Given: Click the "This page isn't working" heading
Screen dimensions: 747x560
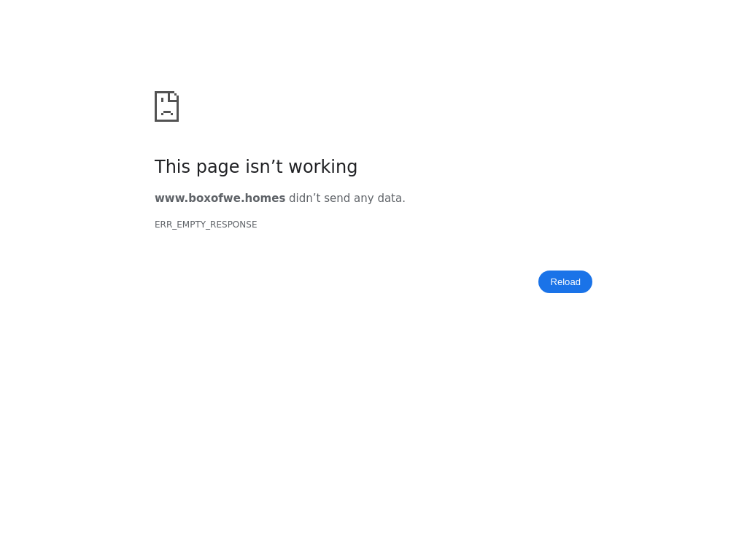Looking at the screenshot, I should pyautogui.click(x=256, y=167).
